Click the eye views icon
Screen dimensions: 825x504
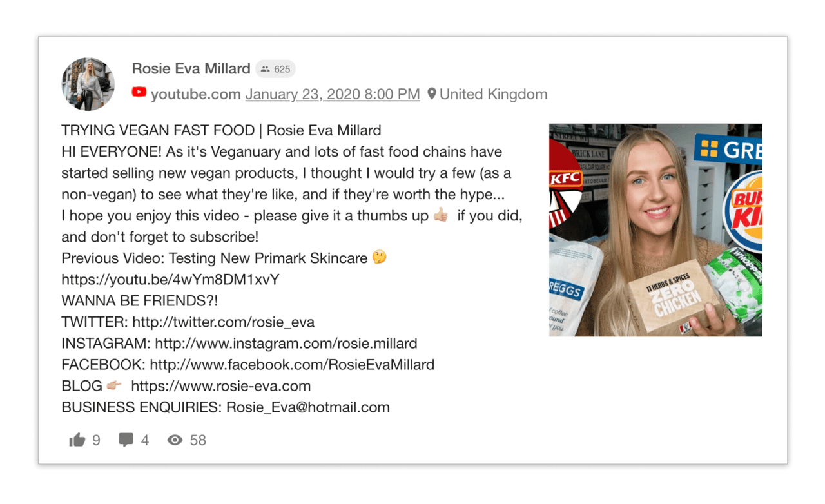[175, 440]
